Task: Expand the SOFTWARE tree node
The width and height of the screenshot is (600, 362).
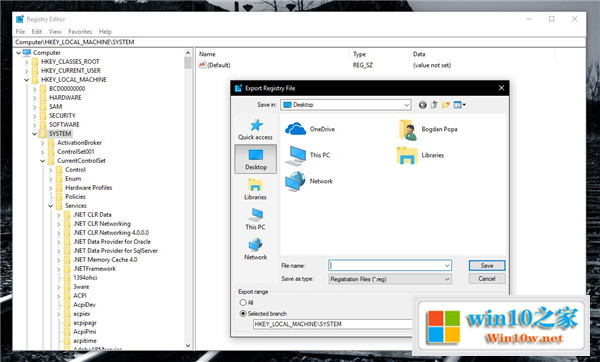Action: [x=34, y=125]
